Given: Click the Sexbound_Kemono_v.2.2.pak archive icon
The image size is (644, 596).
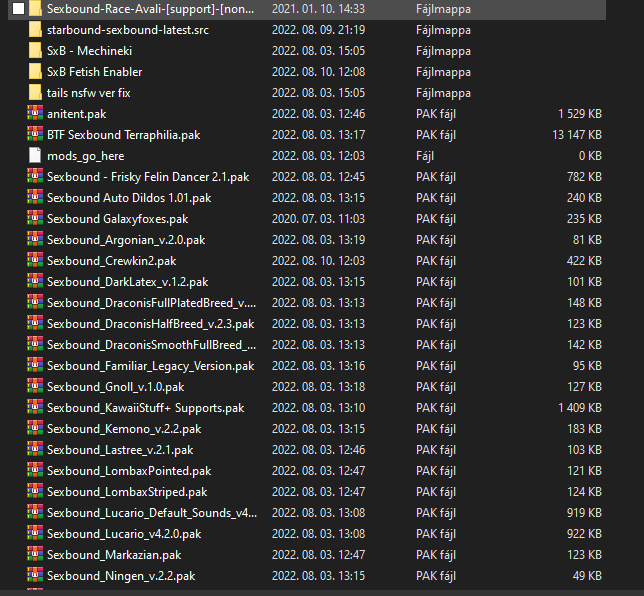Looking at the screenshot, I should (35, 428).
